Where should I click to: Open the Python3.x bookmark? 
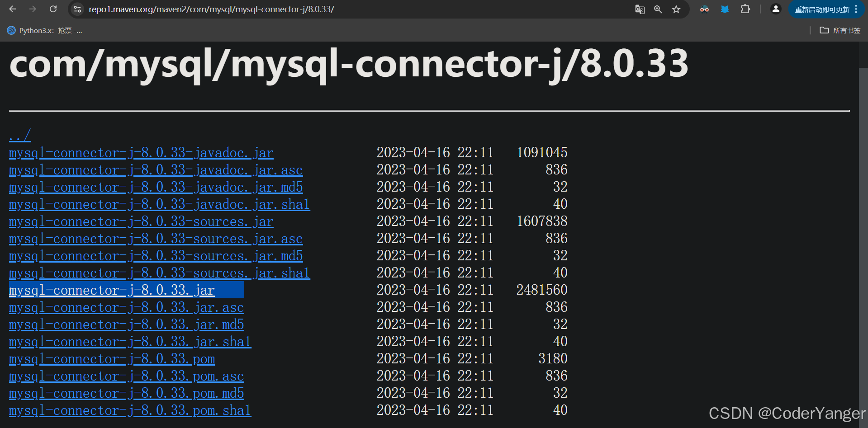pos(44,30)
